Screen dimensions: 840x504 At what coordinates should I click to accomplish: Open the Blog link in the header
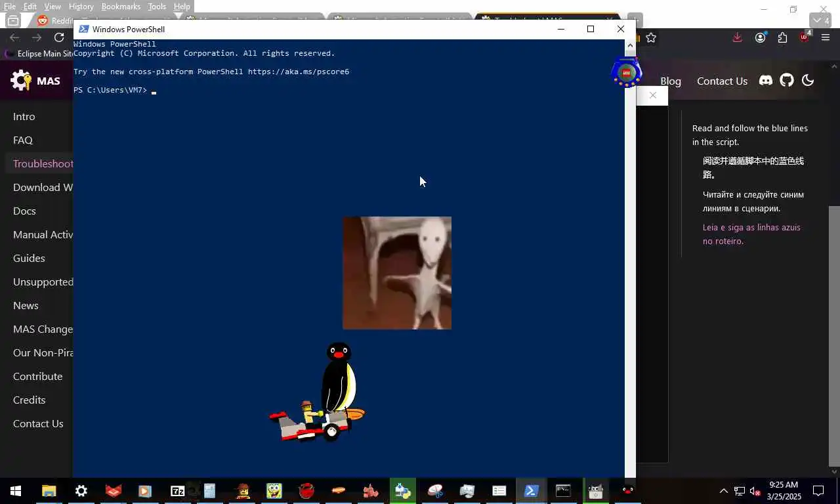point(671,81)
